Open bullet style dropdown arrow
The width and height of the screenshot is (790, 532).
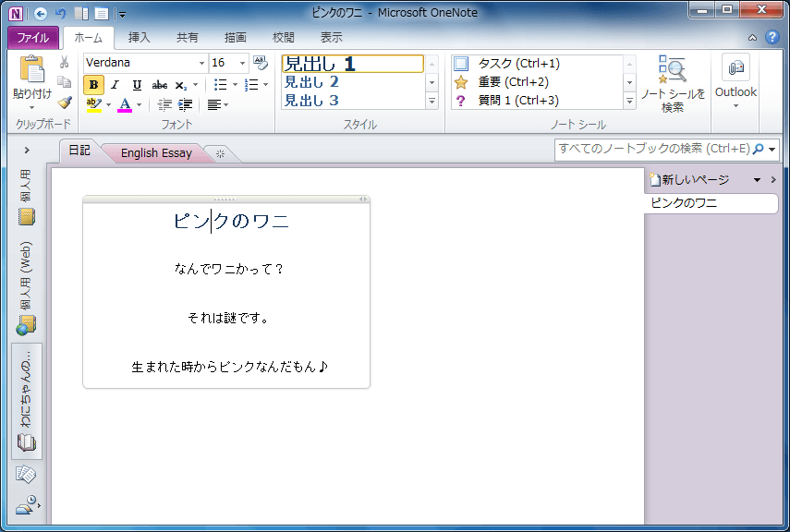point(235,85)
